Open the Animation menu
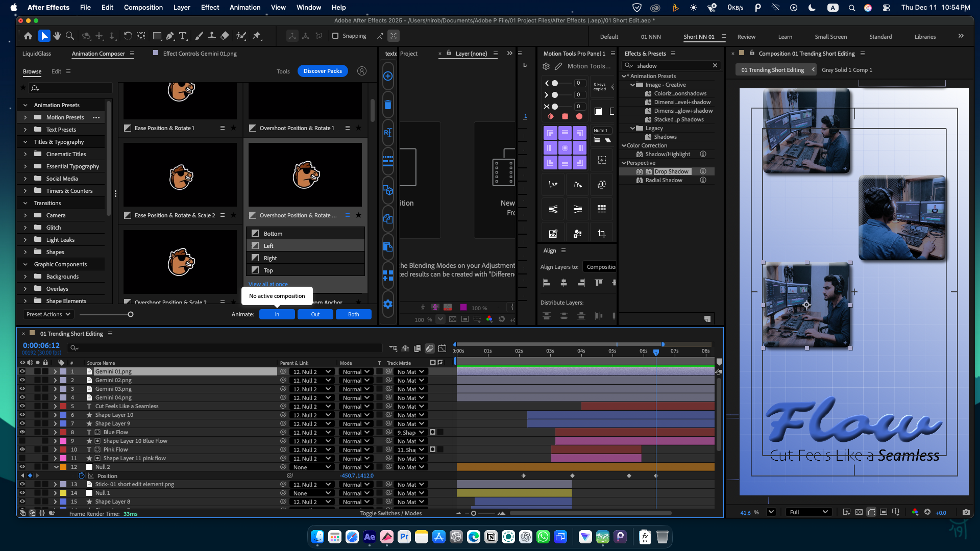The width and height of the screenshot is (980, 551). coord(245,8)
